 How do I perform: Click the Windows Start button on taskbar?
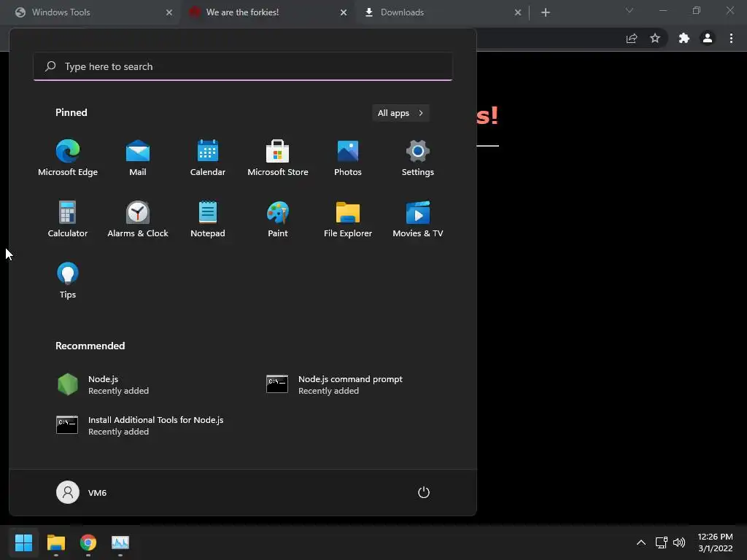click(x=23, y=542)
